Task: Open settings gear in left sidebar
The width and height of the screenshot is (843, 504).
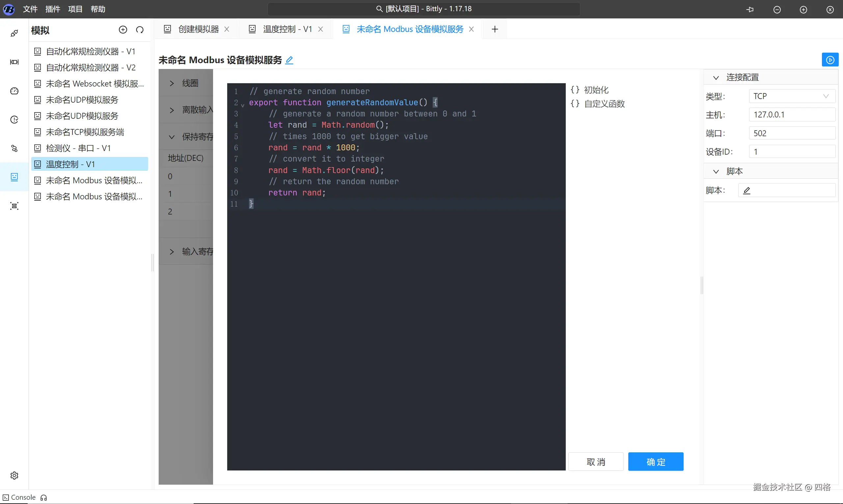Action: pyautogui.click(x=14, y=475)
